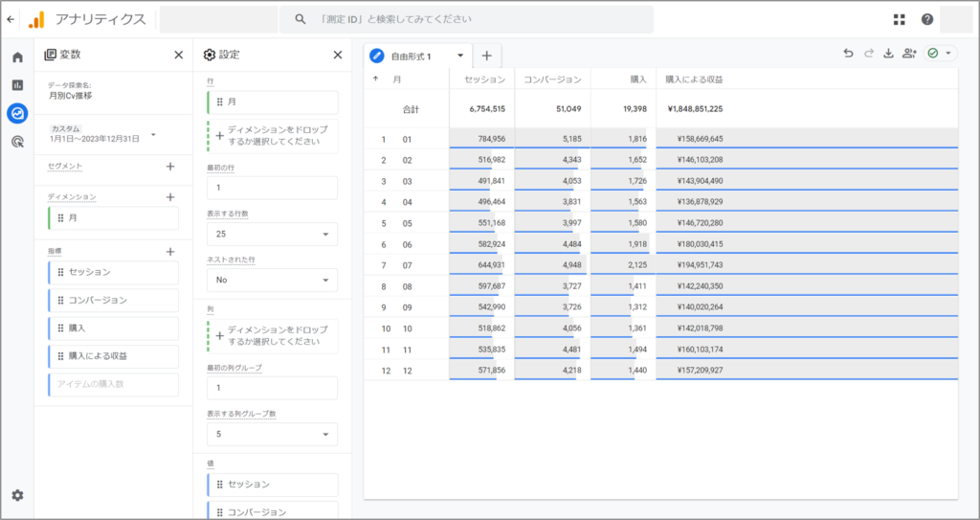
Task: Open 表示する列グループ数 dropdown showing 5
Action: coord(272,434)
